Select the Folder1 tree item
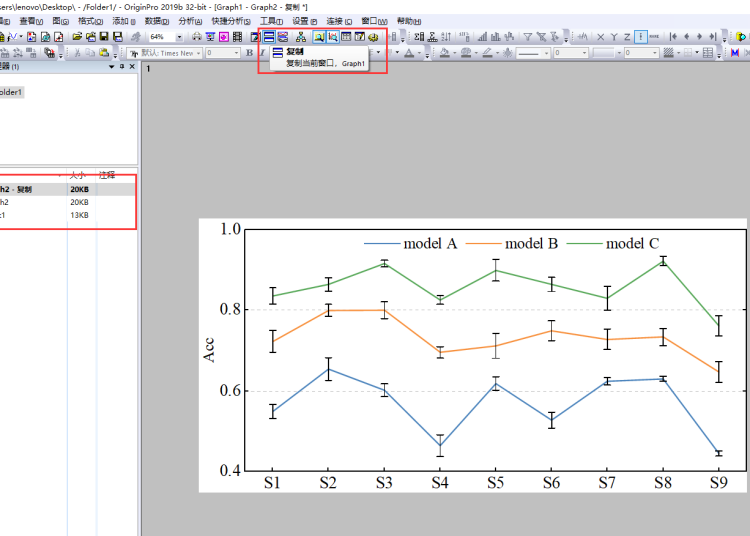 click(x=11, y=92)
